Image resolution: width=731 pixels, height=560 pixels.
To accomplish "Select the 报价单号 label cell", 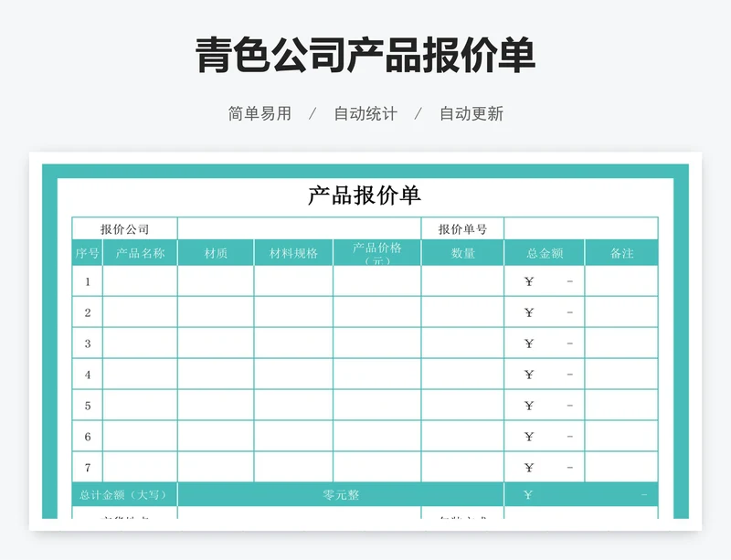I will pyautogui.click(x=462, y=229).
